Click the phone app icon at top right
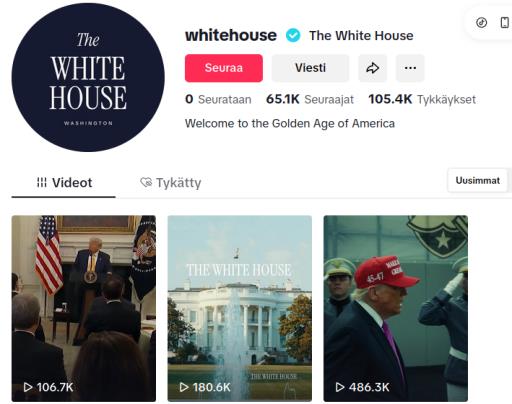This screenshot has width=512, height=404. click(x=505, y=23)
